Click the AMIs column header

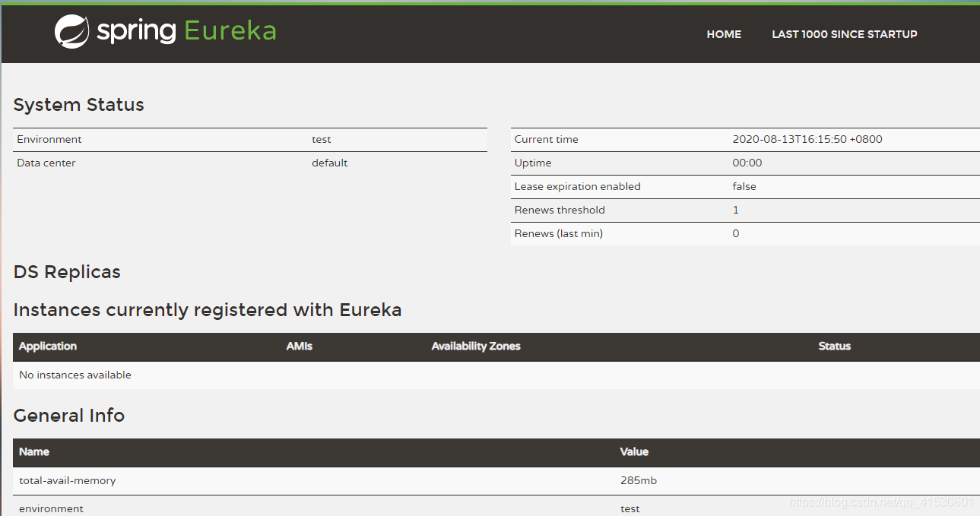pyautogui.click(x=300, y=347)
